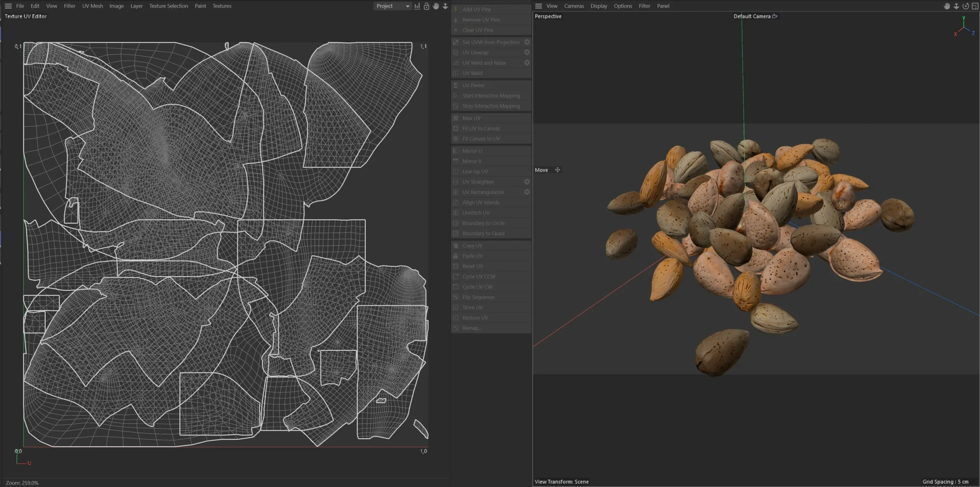
Task: Click the Boundary to Circle icon
Action: point(456,223)
